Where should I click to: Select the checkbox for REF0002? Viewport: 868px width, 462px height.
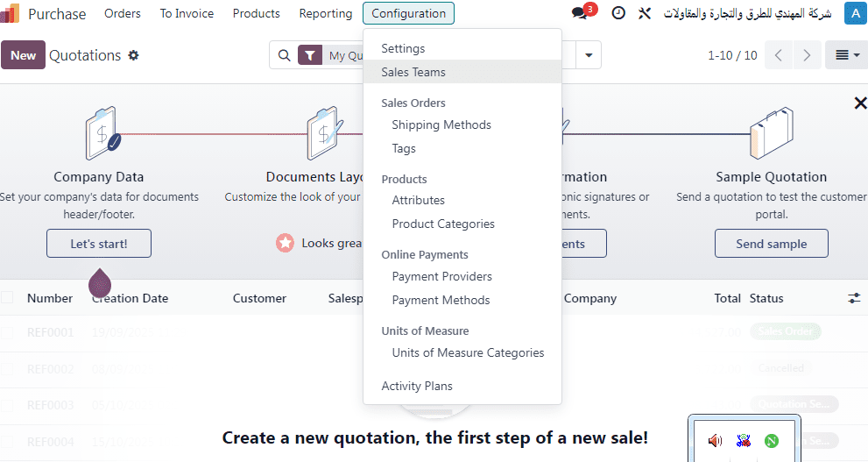pos(7,369)
